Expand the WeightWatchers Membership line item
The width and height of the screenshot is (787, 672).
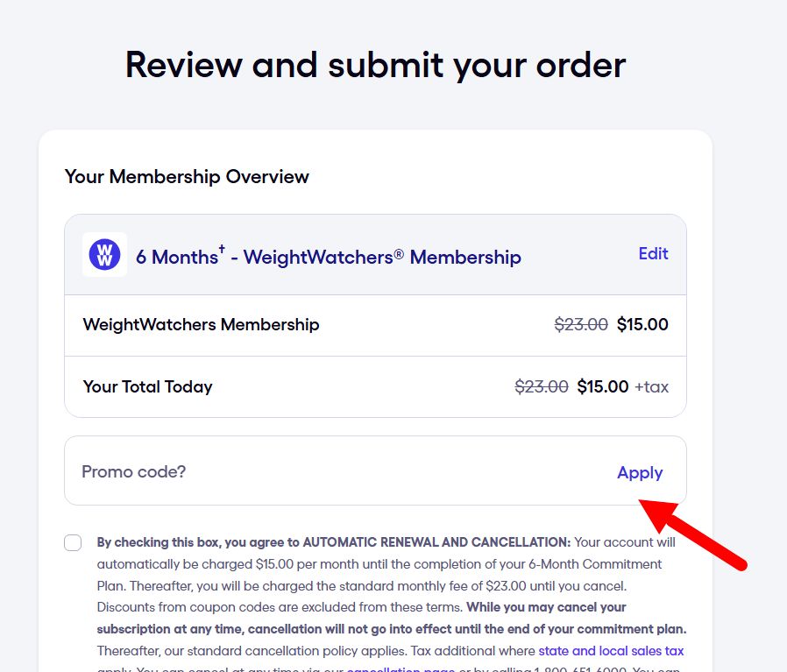(x=201, y=324)
